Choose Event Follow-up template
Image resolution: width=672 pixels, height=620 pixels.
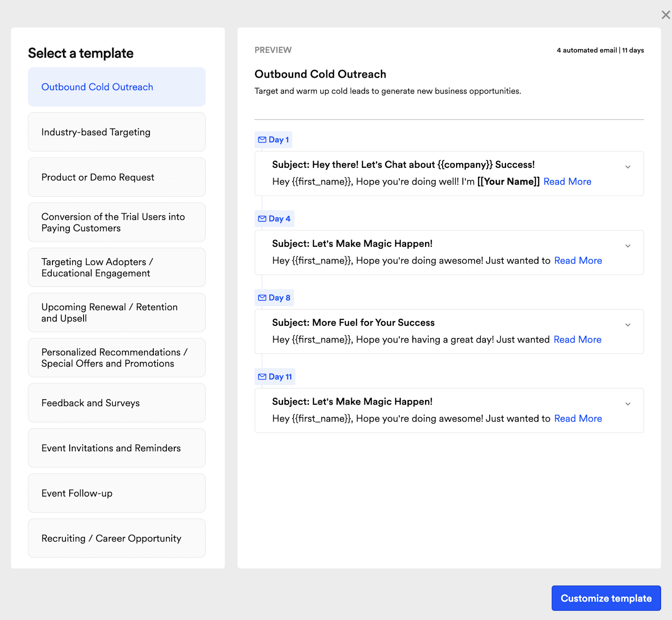point(117,493)
